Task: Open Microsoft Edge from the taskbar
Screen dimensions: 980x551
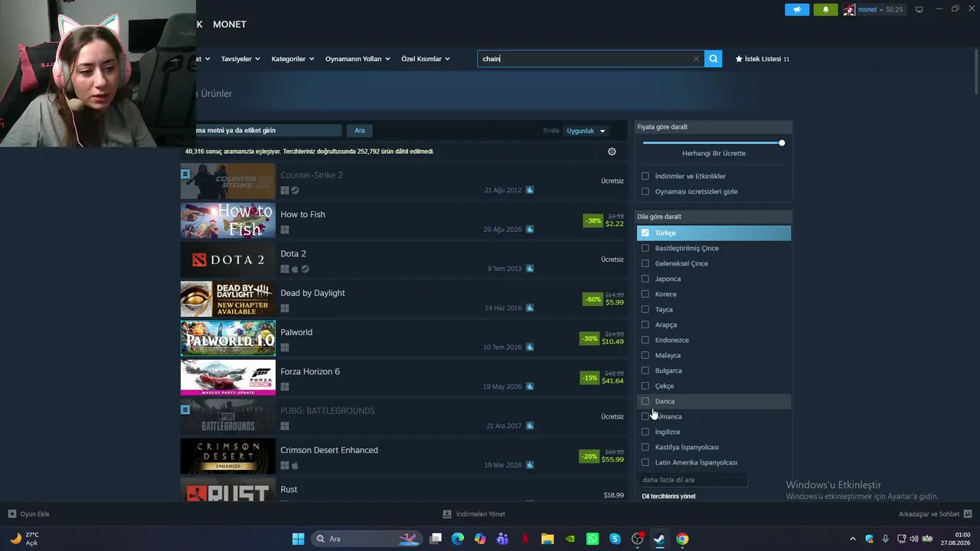Action: click(x=458, y=539)
